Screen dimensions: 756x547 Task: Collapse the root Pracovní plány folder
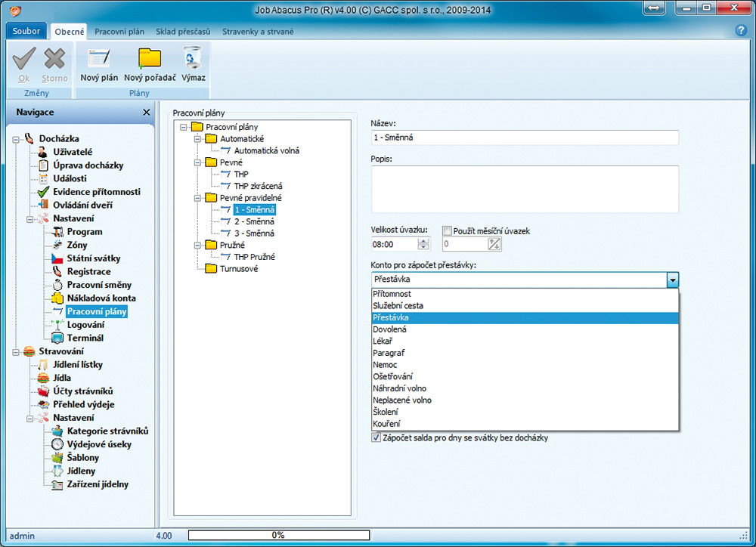[x=183, y=127]
